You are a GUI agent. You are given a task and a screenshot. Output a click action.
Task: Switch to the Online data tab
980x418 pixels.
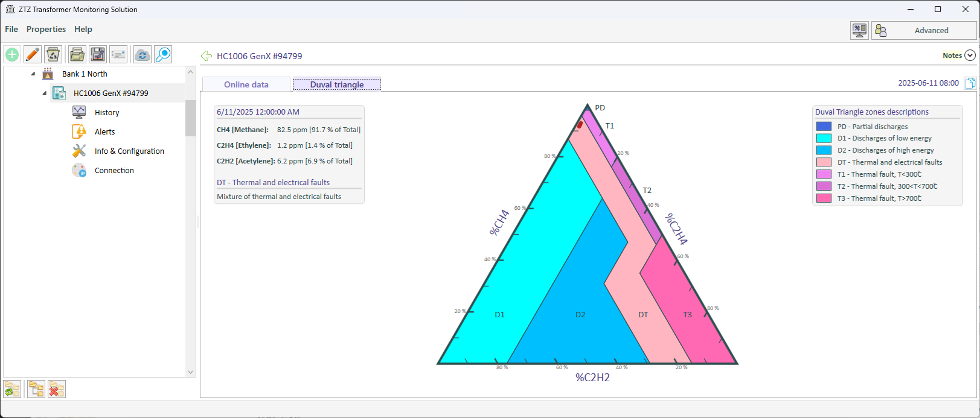(x=246, y=84)
